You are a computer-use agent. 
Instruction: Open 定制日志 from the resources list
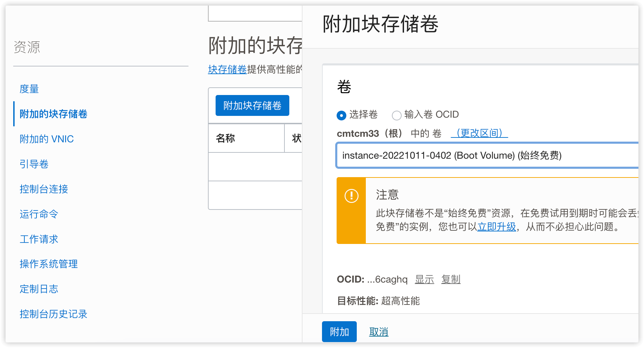[x=39, y=289]
